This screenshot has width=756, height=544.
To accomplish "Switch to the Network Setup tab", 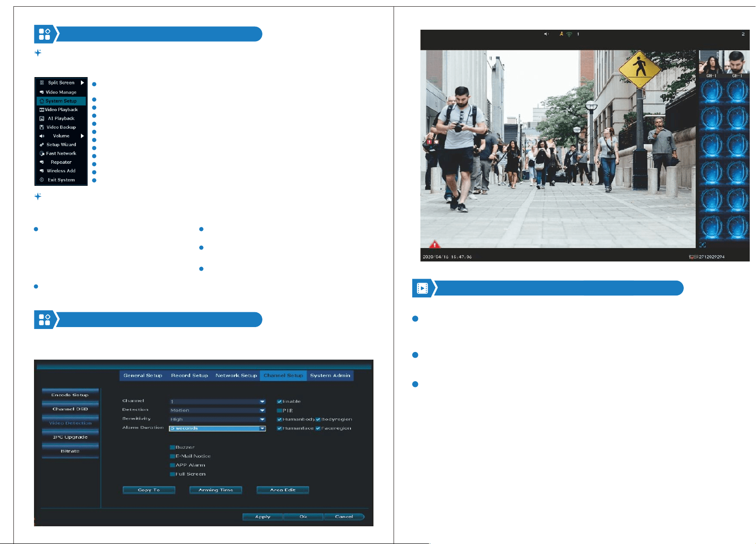I will tap(236, 375).
